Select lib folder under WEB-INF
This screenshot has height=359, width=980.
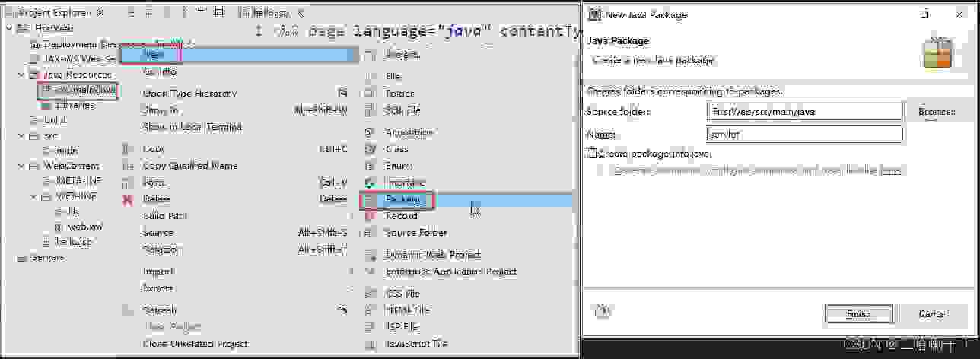tap(67, 211)
